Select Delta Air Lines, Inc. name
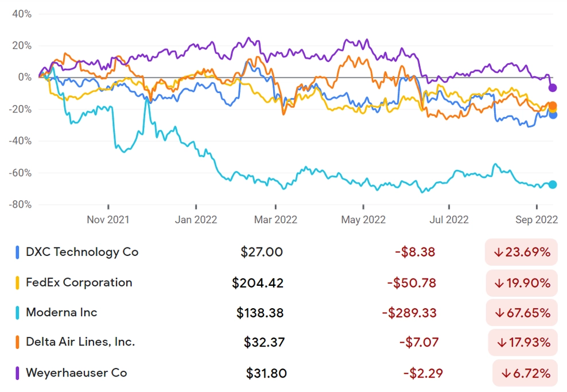 click(80, 342)
